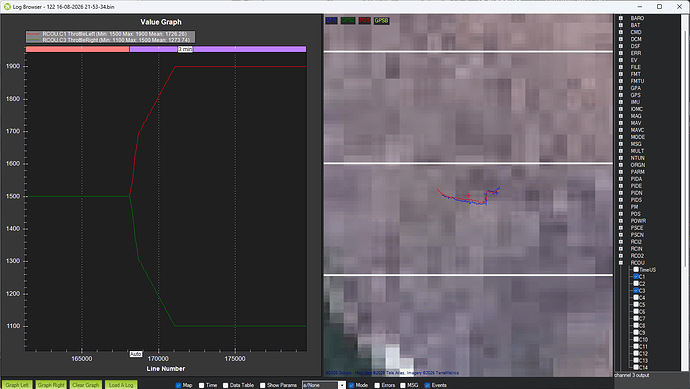Image resolution: width=690 pixels, height=389 pixels.
Task: Uncheck the C3 channel in RCOU
Action: (x=636, y=291)
